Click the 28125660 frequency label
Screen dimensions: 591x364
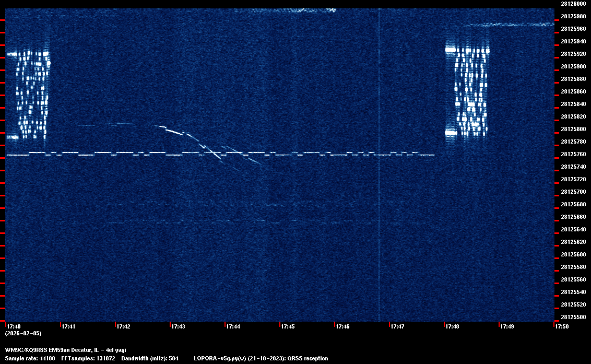click(x=573, y=217)
